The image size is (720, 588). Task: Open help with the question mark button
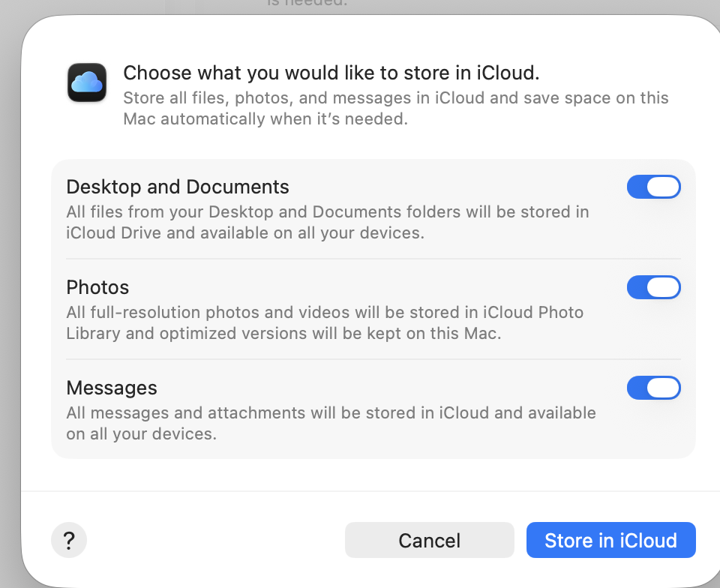[69, 540]
